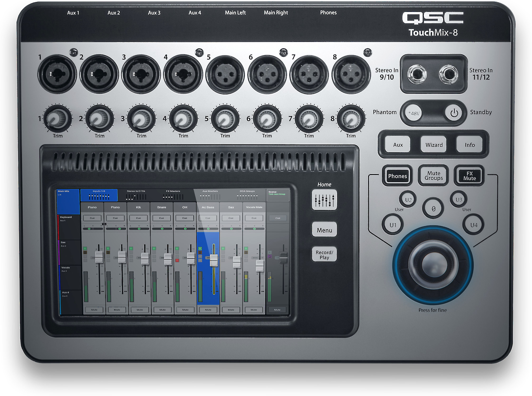Tap the U2 user button
The width and height of the screenshot is (532, 396).
[408, 199]
